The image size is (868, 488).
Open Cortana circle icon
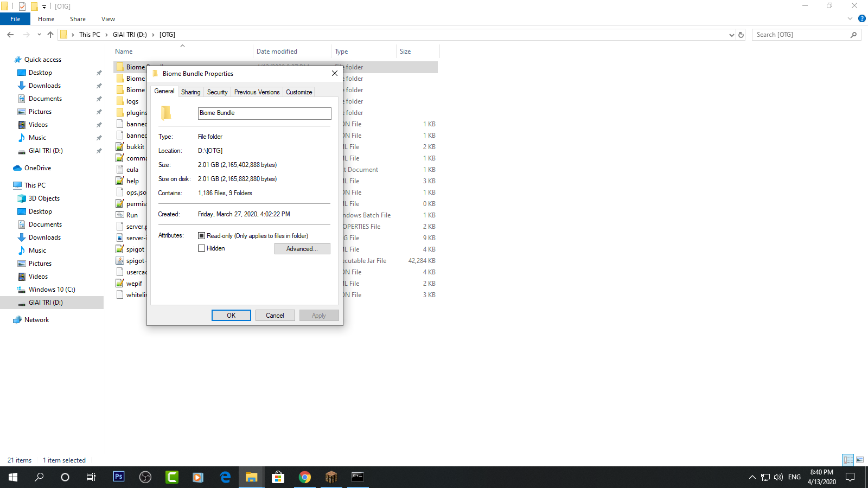click(x=65, y=477)
